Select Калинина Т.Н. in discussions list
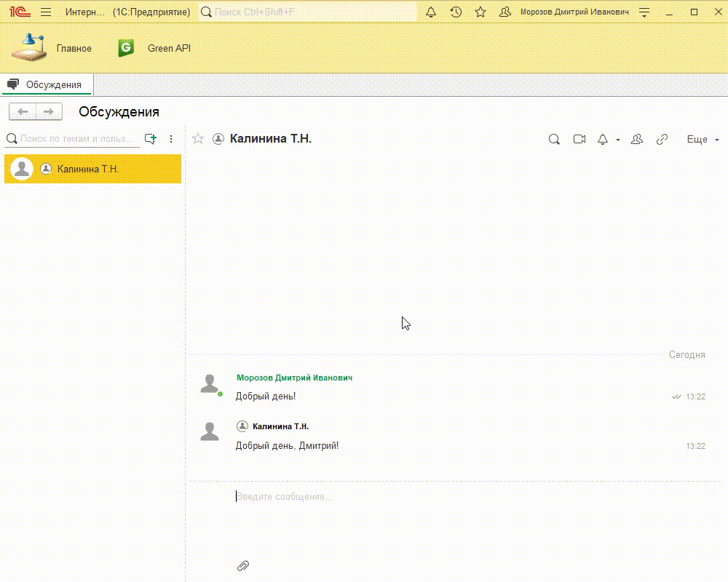The width and height of the screenshot is (728, 582). (x=92, y=169)
